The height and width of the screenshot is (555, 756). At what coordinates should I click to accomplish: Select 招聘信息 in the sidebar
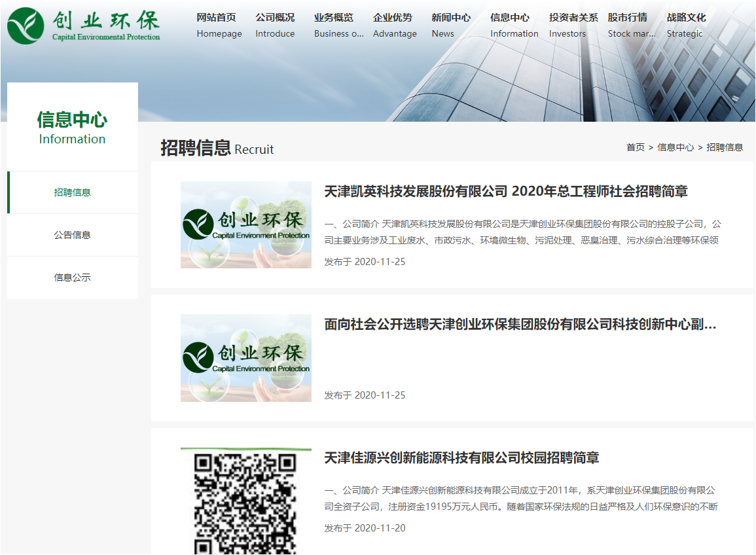(x=72, y=192)
